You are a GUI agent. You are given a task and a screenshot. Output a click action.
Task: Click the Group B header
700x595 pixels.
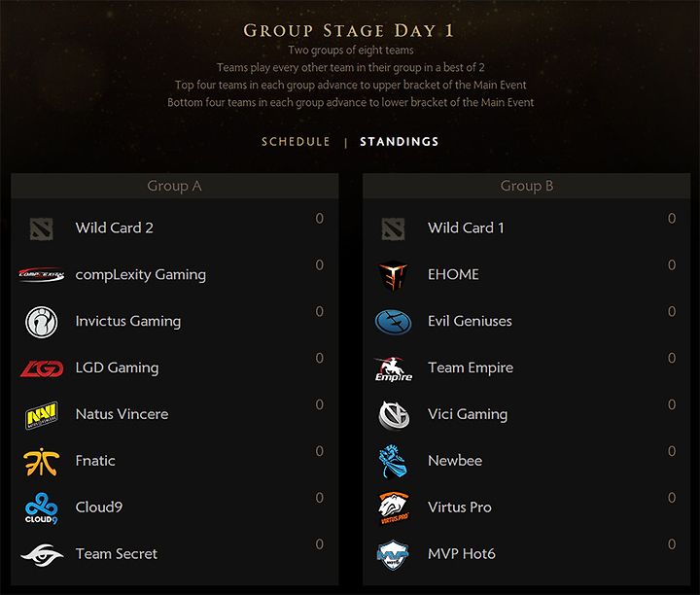[x=527, y=186]
